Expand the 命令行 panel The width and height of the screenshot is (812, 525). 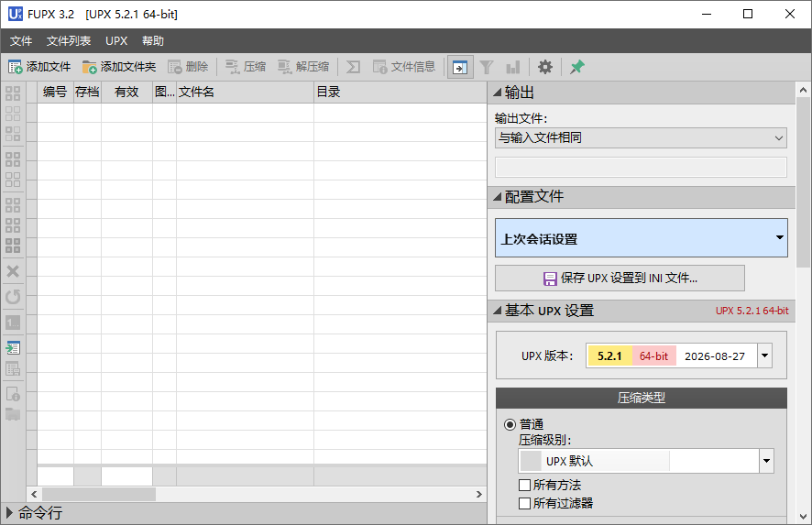(x=9, y=513)
